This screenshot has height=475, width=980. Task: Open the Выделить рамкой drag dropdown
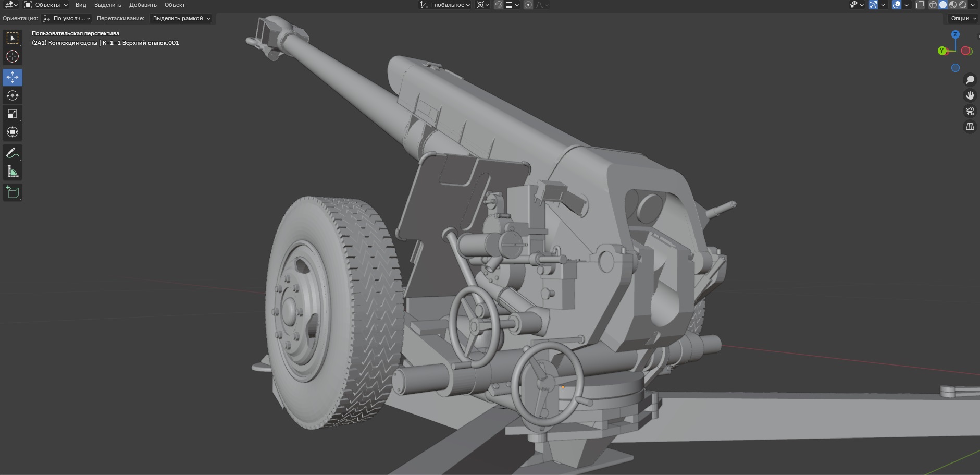point(181,18)
